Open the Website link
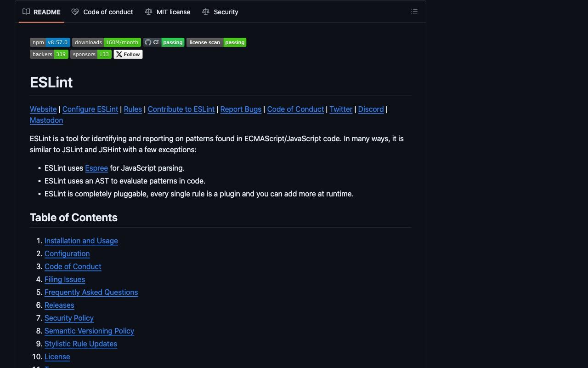The width and height of the screenshot is (588, 368). pyautogui.click(x=43, y=109)
